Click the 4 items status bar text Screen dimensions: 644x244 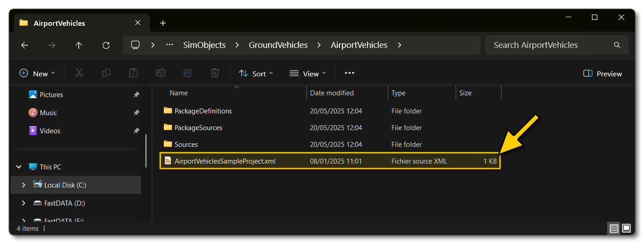28,229
